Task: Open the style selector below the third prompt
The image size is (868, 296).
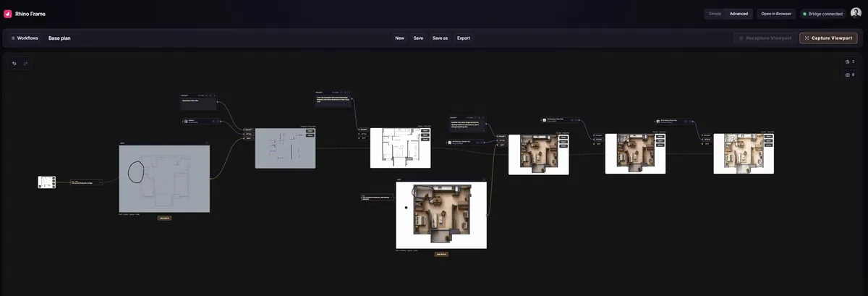Action: tap(465, 142)
